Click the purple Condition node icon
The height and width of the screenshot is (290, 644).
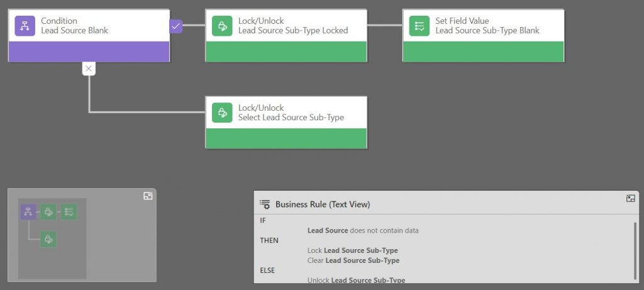point(25,26)
